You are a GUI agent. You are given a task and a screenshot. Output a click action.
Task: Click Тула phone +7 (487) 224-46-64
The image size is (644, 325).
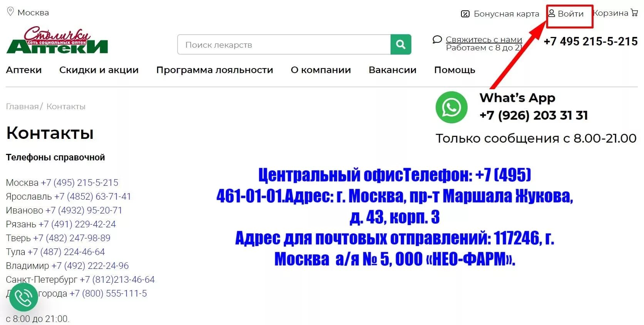pyautogui.click(x=66, y=252)
